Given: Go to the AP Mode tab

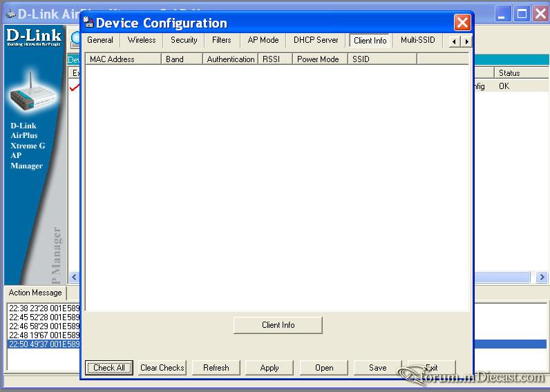Looking at the screenshot, I should 263,40.
